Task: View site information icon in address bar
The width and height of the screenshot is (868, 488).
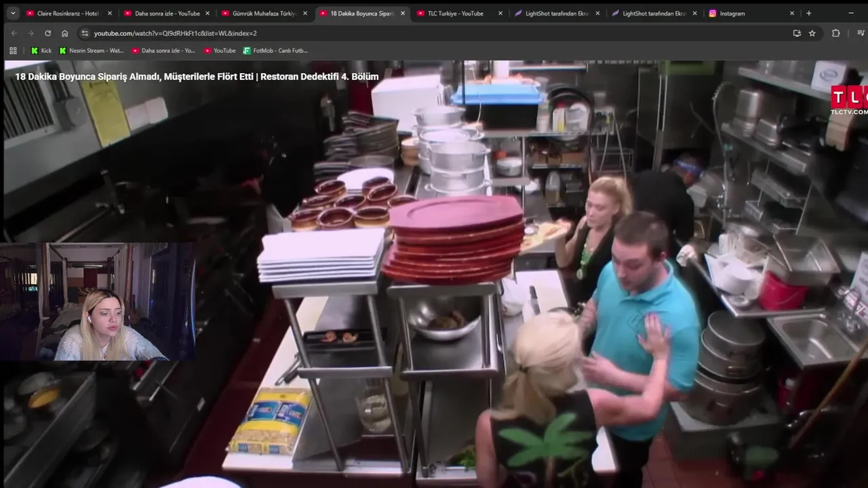Action: tap(84, 33)
